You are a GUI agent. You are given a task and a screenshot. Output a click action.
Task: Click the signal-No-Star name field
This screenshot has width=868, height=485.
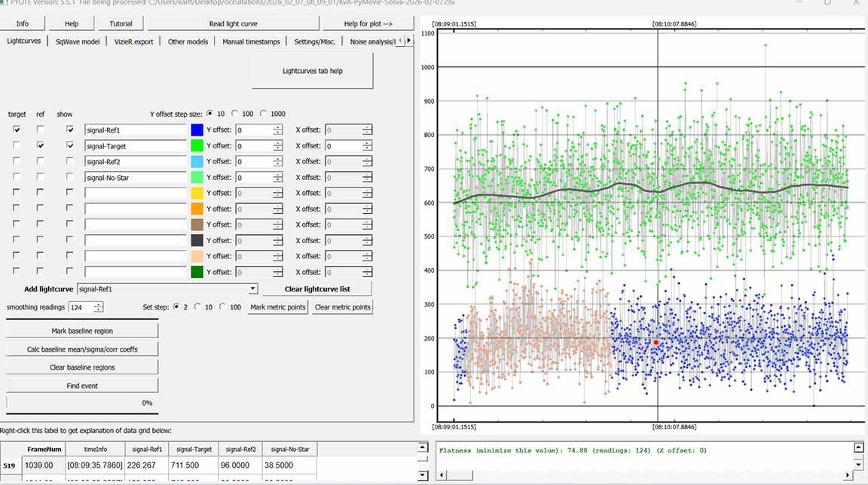[x=136, y=177]
